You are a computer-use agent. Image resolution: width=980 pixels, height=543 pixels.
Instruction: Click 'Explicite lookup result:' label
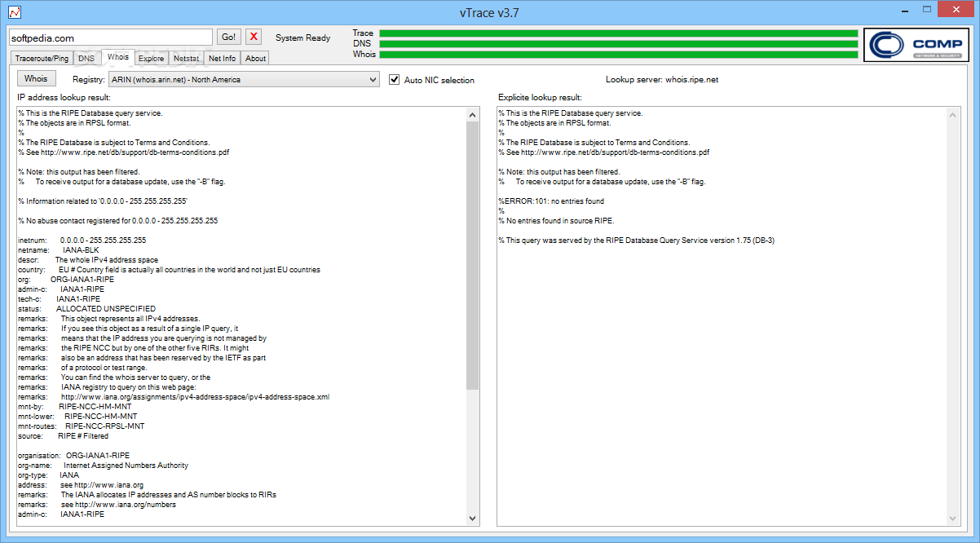click(541, 97)
